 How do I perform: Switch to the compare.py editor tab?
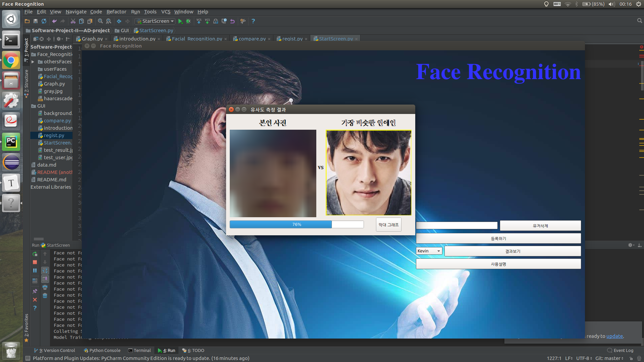252,39
